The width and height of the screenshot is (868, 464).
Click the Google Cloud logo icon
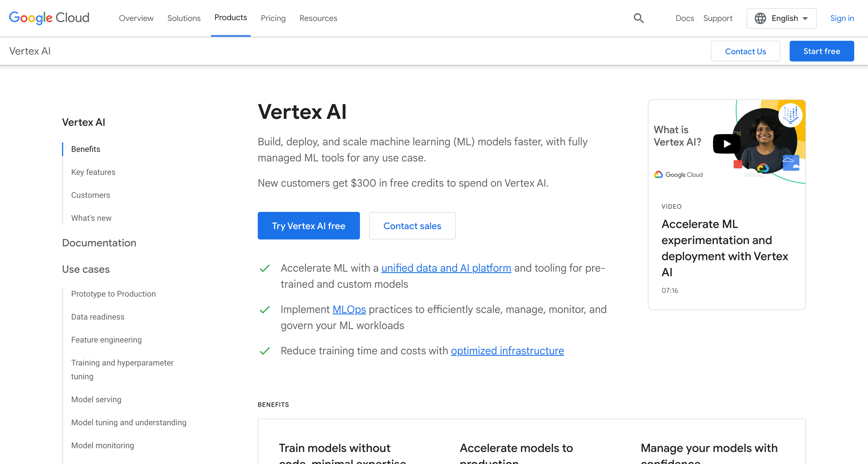49,18
